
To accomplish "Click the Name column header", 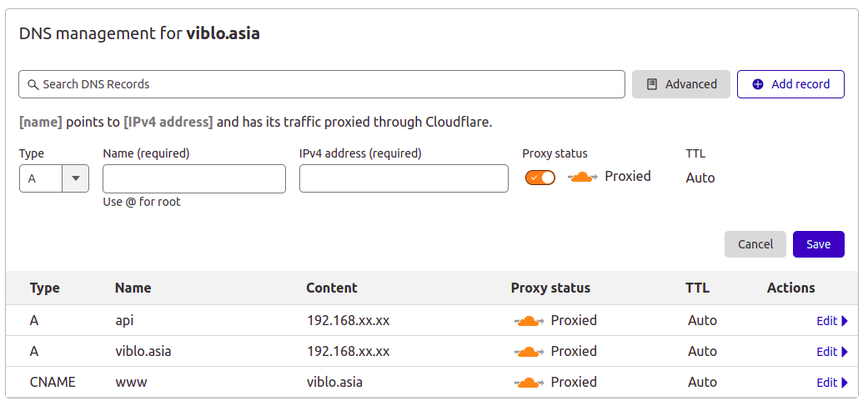I will click(133, 288).
